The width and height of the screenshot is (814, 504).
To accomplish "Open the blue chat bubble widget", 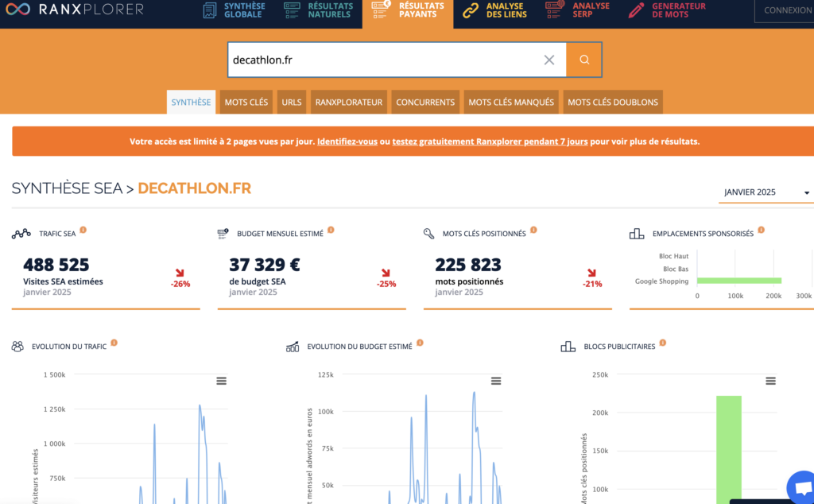I will [x=801, y=488].
